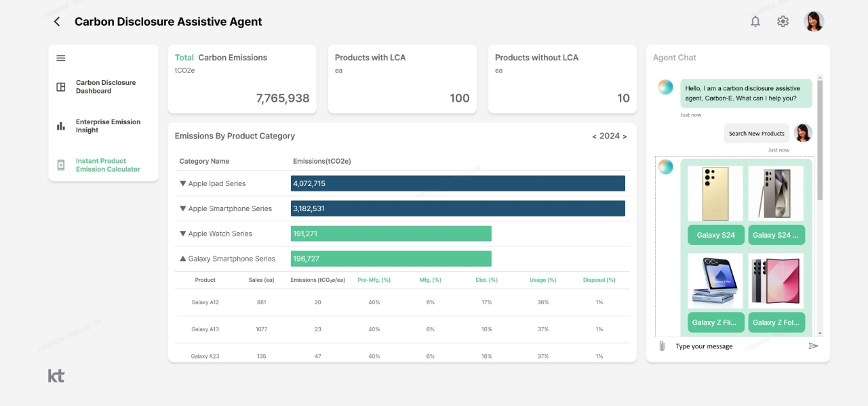Select the Galaxy Z Fli... button
Screen dimensions: 868x406
point(715,322)
